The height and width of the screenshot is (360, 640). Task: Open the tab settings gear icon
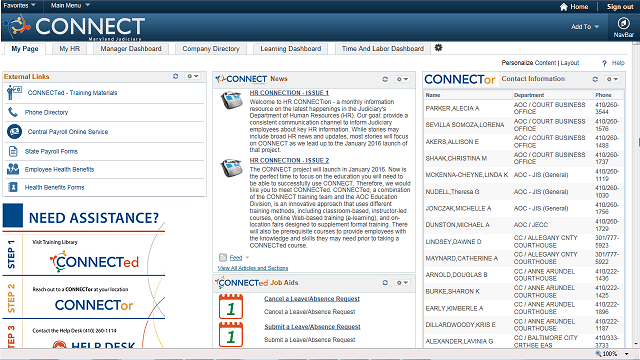(438, 48)
